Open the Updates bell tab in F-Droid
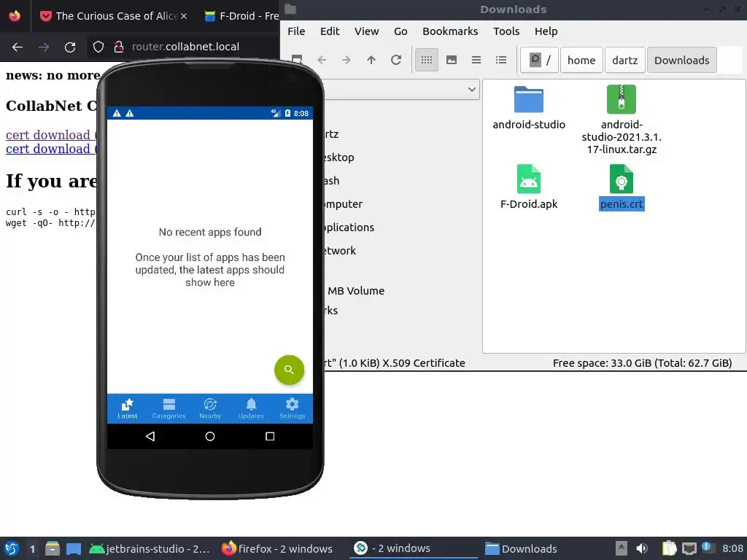 point(251,408)
